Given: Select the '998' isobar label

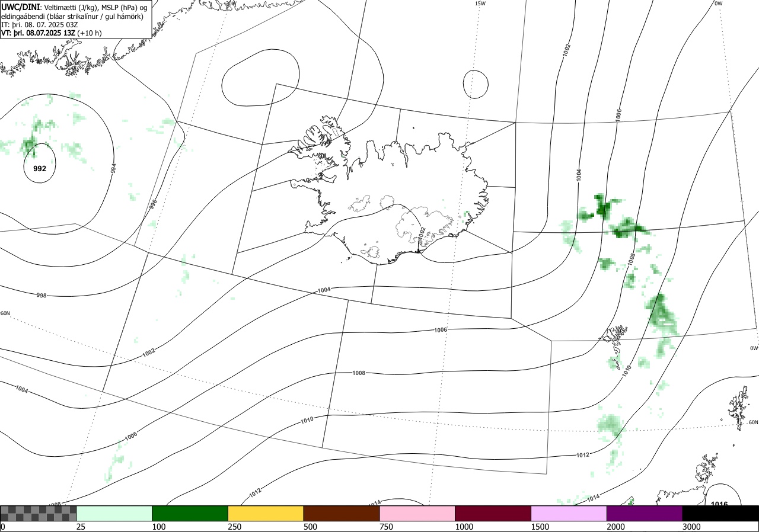Looking at the screenshot, I should (42, 295).
